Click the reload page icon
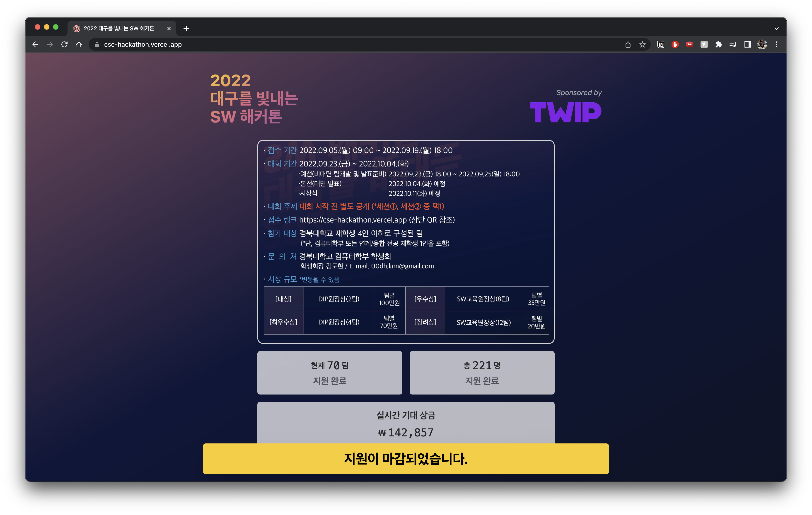 pos(65,44)
